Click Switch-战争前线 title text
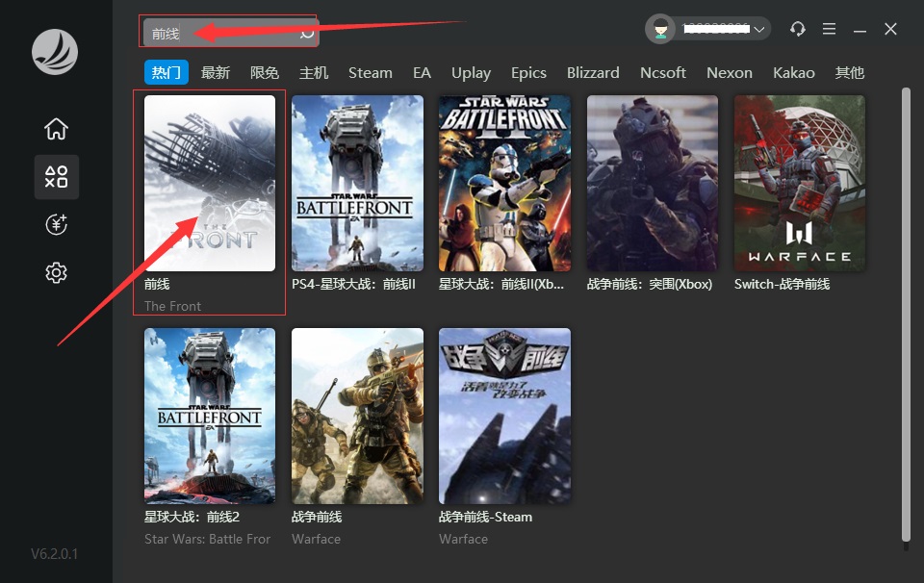This screenshot has height=583, width=924. 782,284
